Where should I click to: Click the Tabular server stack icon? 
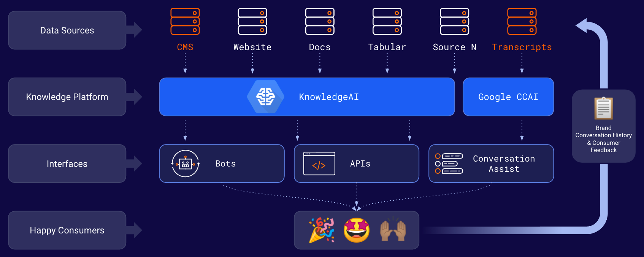[x=387, y=22]
